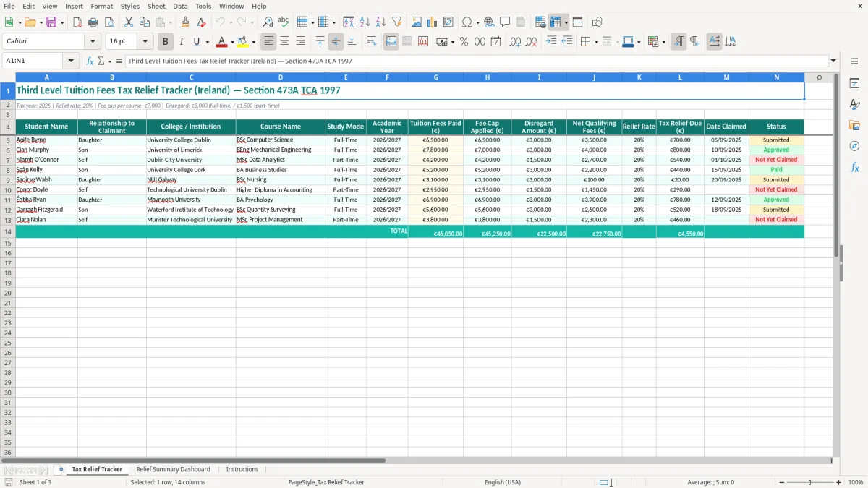This screenshot has height=488, width=868.
Task: Add a decimal place
Action: (x=516, y=42)
